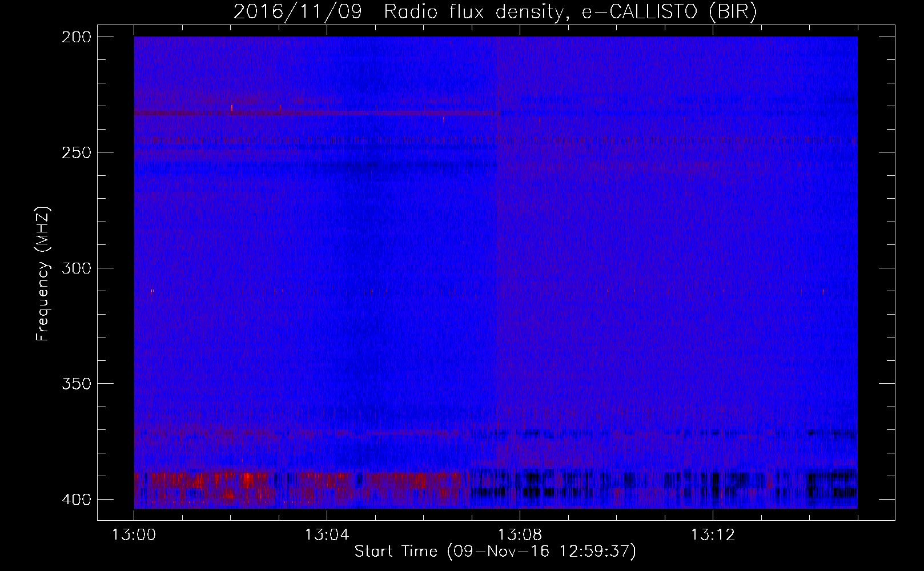Select the 'Frequency (MHZ)' y-axis label
The image size is (924, 571).
pos(43,274)
